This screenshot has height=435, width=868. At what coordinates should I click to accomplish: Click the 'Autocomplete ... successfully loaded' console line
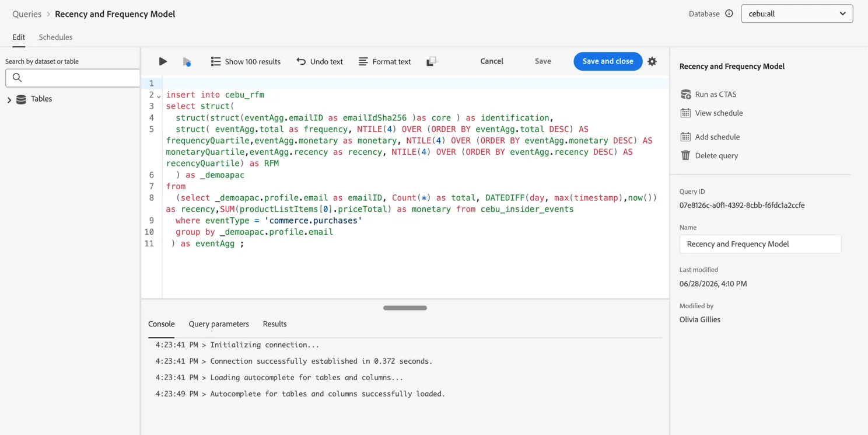tap(300, 394)
